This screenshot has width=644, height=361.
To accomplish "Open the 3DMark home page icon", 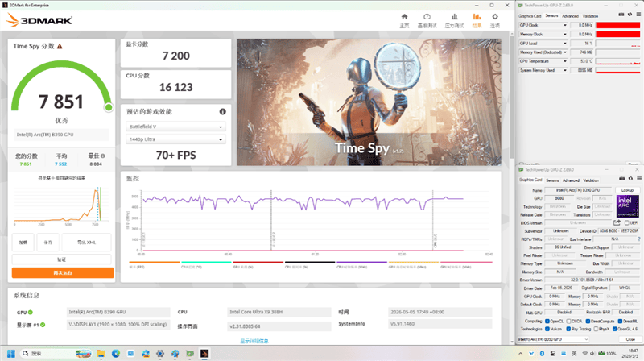I will pyautogui.click(x=404, y=17).
